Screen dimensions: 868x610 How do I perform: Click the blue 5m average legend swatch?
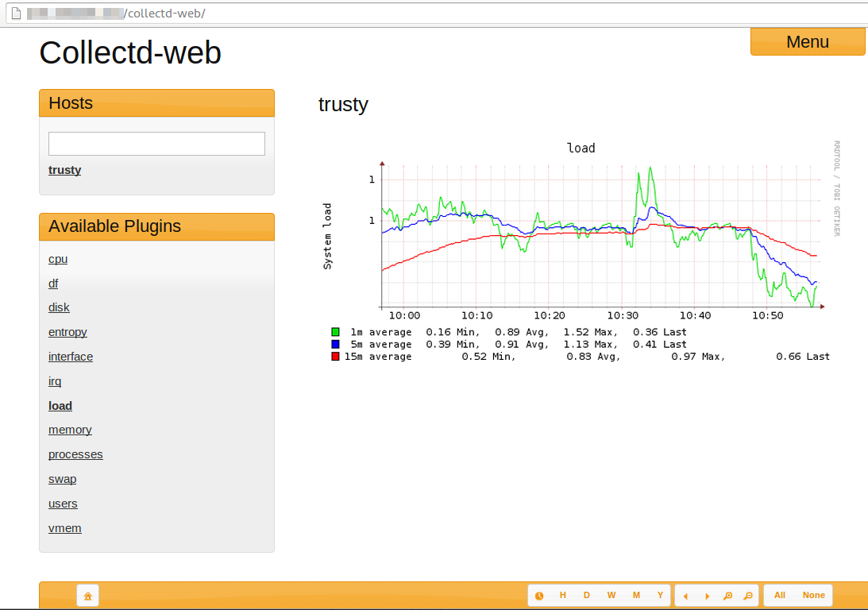[x=335, y=344]
